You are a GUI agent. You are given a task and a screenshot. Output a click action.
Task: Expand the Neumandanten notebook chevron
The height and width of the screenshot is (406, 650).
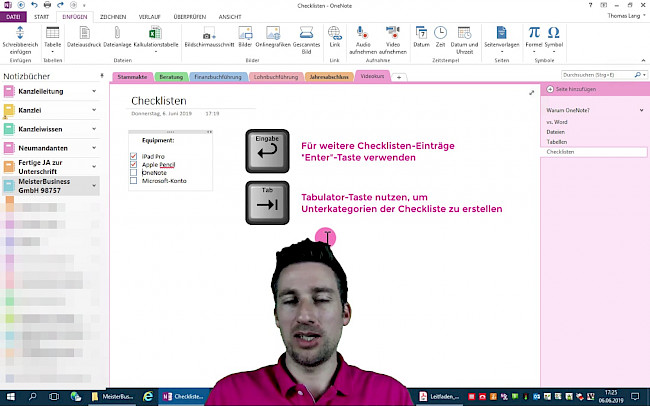[94, 147]
